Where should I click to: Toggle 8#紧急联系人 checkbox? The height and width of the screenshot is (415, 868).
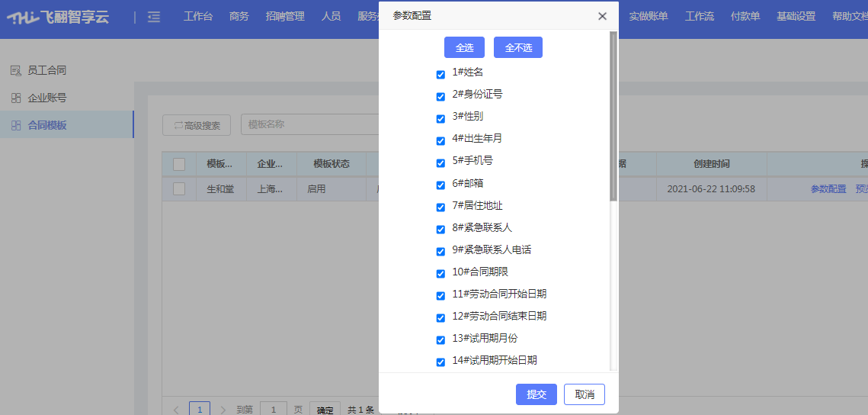[440, 230]
